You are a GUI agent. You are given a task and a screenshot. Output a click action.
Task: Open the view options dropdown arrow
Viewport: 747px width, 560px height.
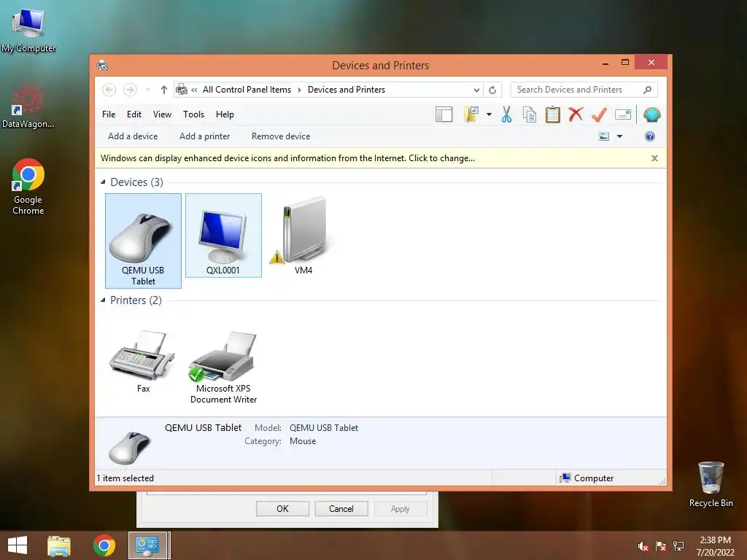(x=620, y=136)
